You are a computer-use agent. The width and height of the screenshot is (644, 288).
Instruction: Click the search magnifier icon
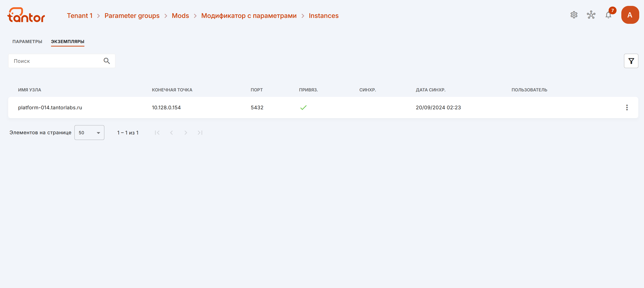[107, 61]
